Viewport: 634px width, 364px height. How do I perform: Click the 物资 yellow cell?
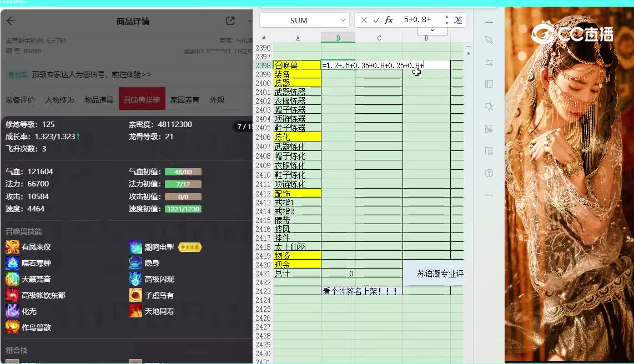[x=297, y=256]
